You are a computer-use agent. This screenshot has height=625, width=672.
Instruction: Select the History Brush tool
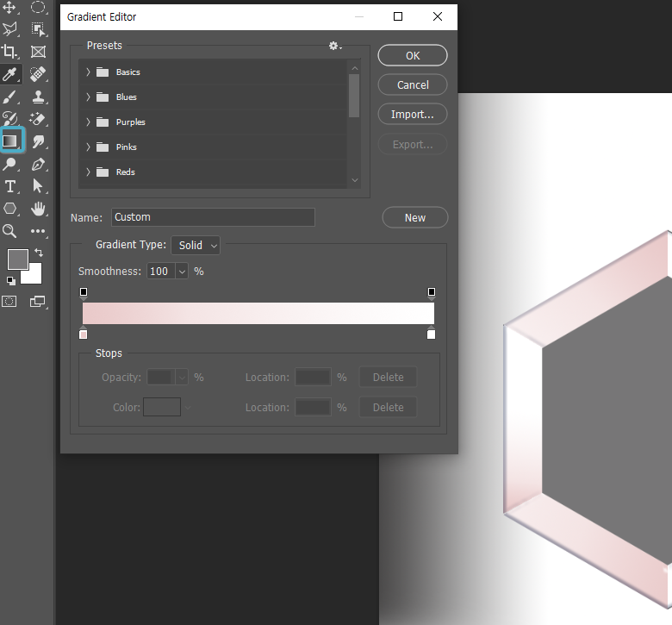[9, 119]
